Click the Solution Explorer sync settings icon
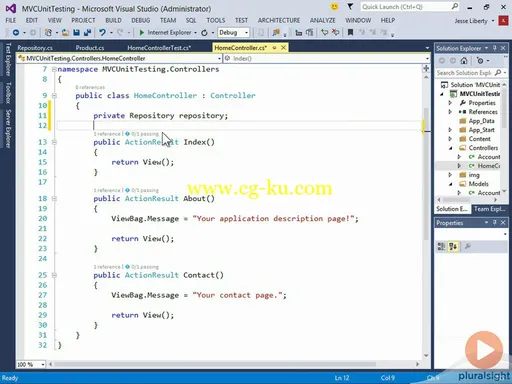This screenshot has height=384, width=512. pyautogui.click(x=480, y=61)
